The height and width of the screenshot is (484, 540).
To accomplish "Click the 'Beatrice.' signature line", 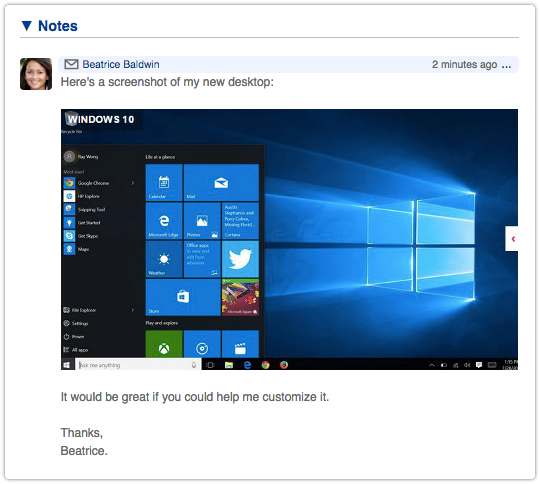I will [84, 451].
